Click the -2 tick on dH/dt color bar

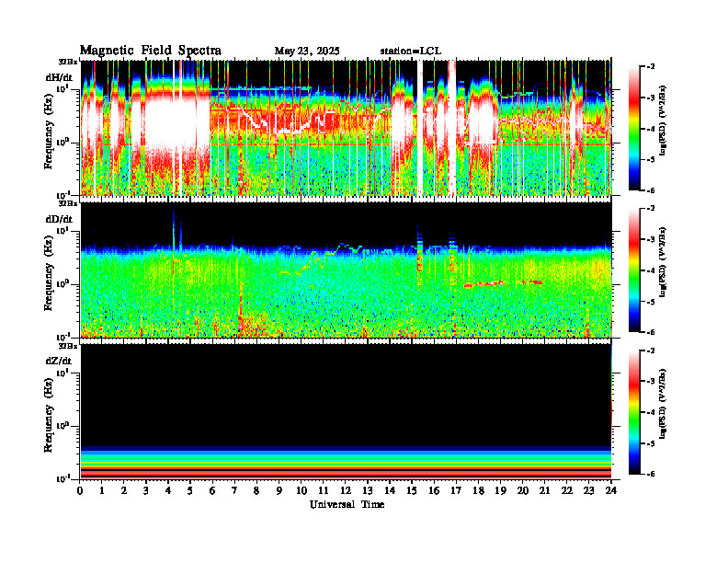(x=651, y=67)
